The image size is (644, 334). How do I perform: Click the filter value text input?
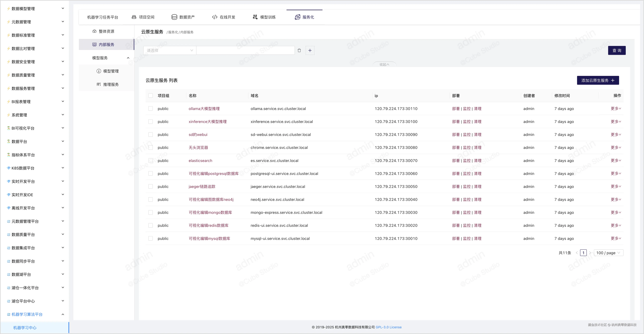[245, 50]
